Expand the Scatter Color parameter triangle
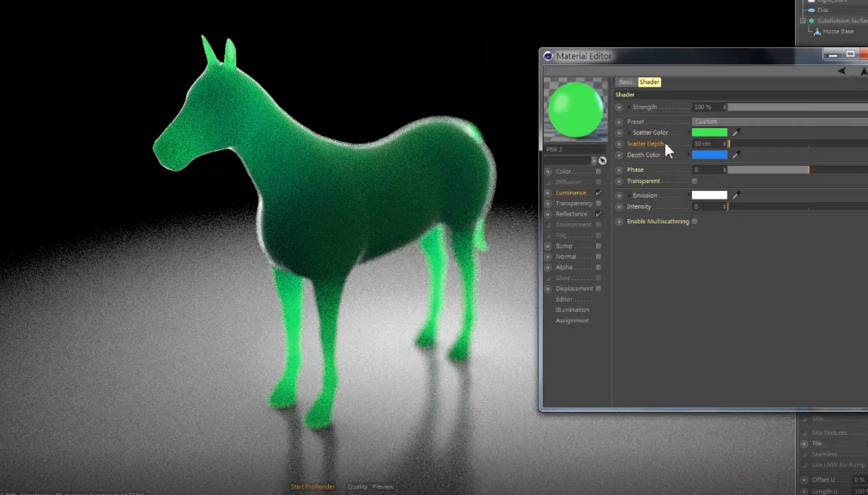Screen dimensions: 868x495 tap(629, 132)
